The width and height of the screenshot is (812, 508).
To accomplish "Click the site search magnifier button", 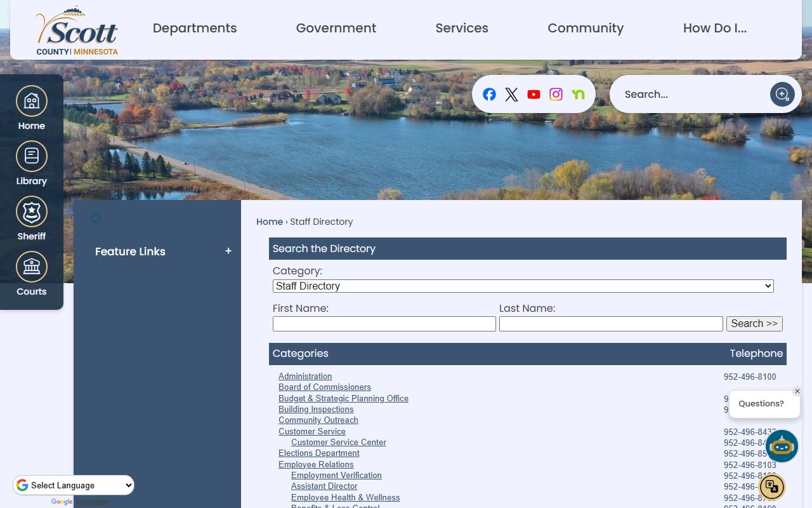I will point(782,95).
